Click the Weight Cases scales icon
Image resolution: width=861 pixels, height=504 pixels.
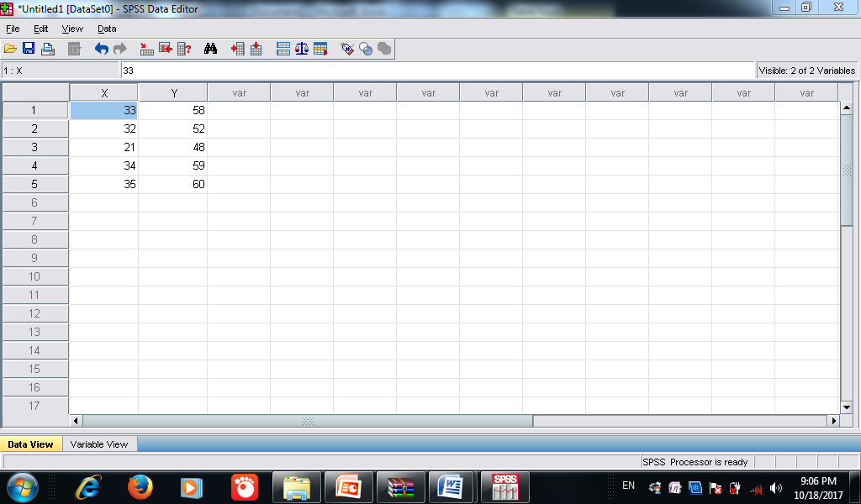tap(302, 49)
